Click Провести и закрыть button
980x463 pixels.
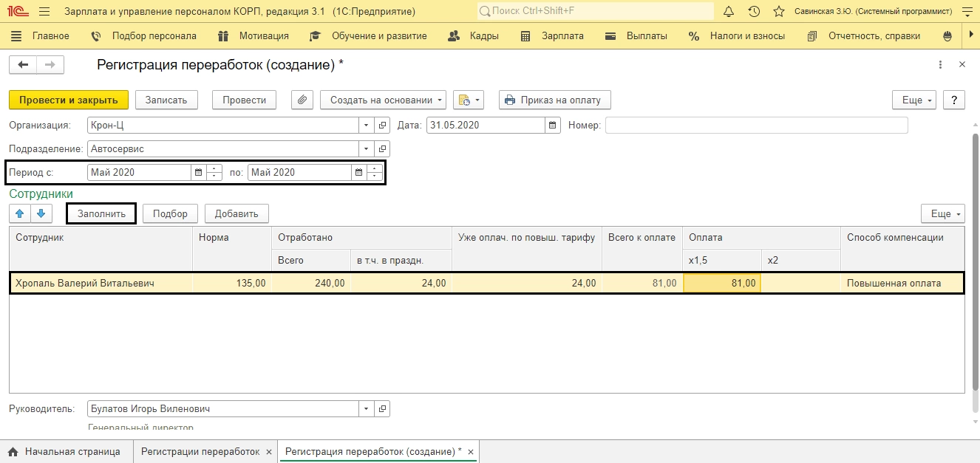[69, 100]
